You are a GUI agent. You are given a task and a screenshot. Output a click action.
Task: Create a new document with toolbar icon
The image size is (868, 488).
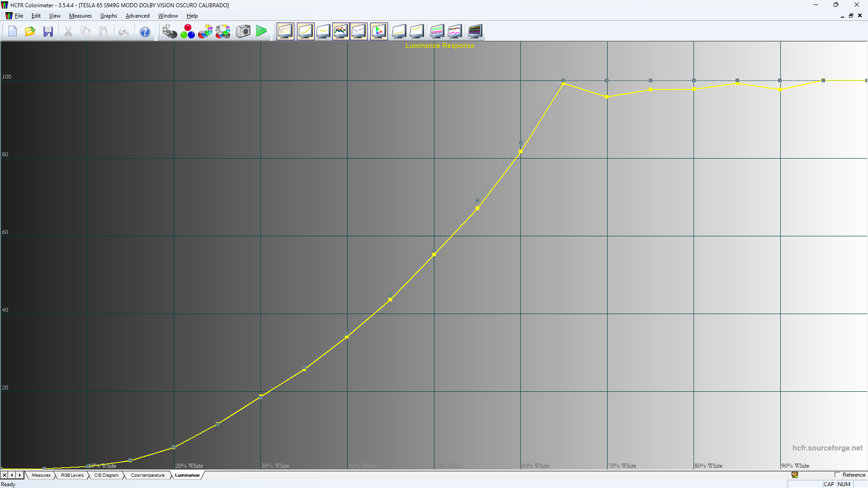pyautogui.click(x=13, y=32)
